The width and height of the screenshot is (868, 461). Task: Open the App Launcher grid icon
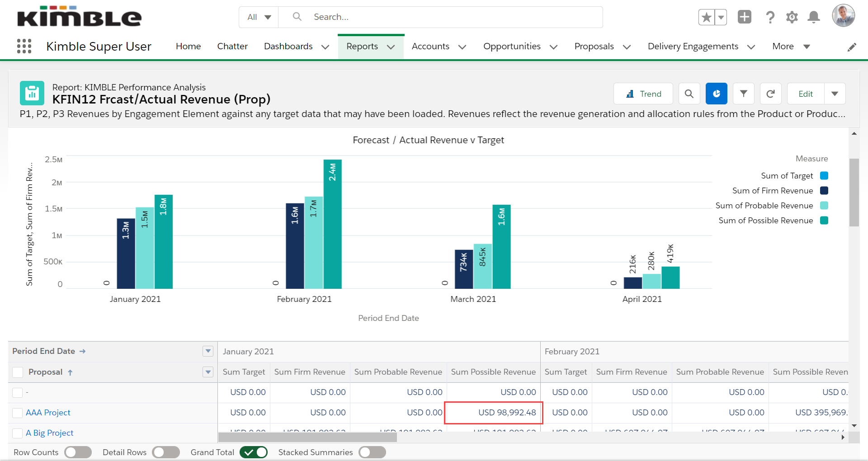[x=24, y=46]
